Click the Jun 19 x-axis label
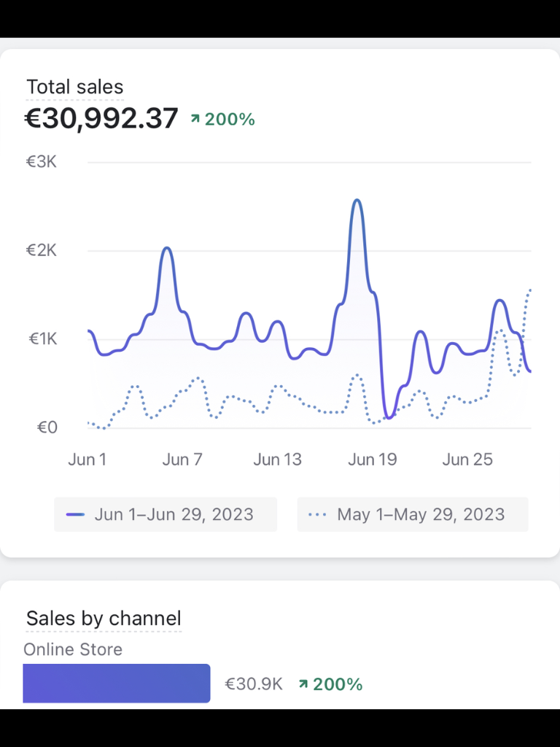Viewport: 560px width, 747px height. tap(373, 460)
